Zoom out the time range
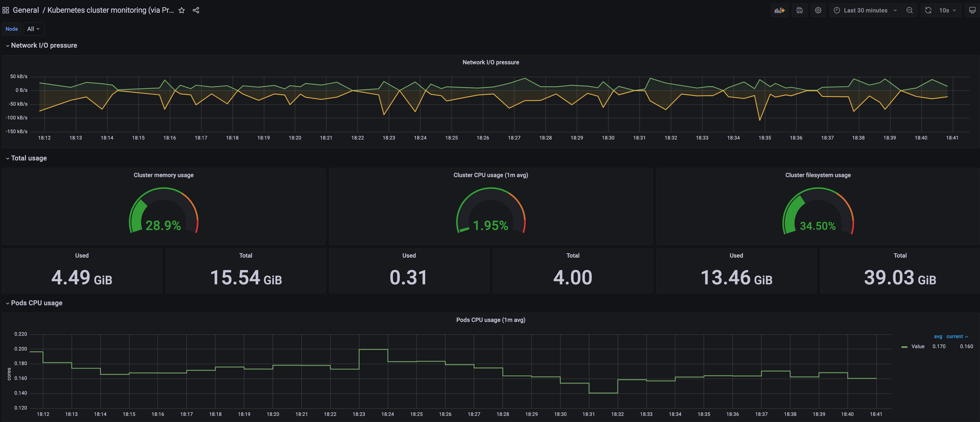 point(910,10)
